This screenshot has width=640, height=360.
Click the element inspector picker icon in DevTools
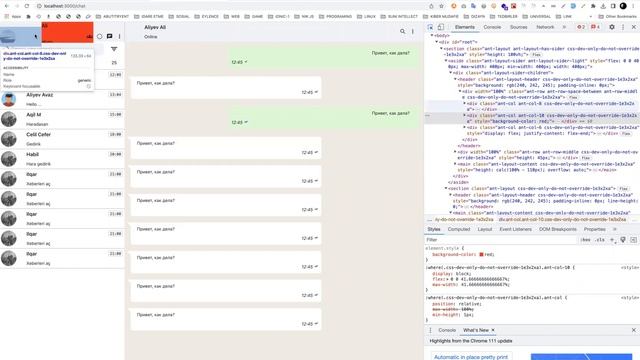click(430, 27)
